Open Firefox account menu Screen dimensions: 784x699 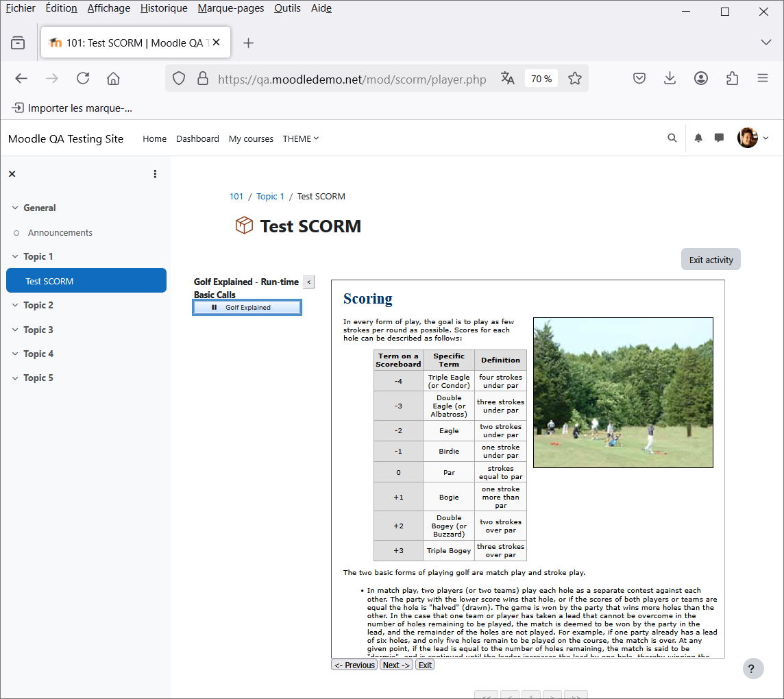(x=701, y=79)
